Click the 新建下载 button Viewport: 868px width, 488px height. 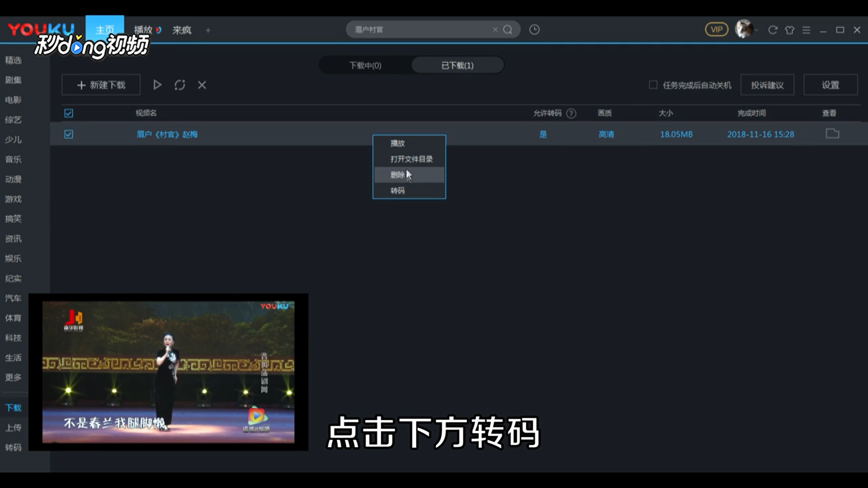[x=100, y=84]
